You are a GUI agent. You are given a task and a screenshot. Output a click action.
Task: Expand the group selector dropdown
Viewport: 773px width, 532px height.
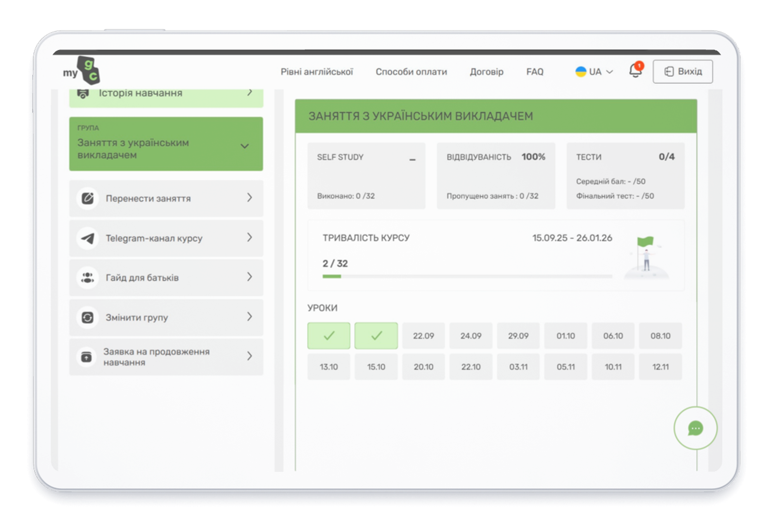tap(245, 146)
